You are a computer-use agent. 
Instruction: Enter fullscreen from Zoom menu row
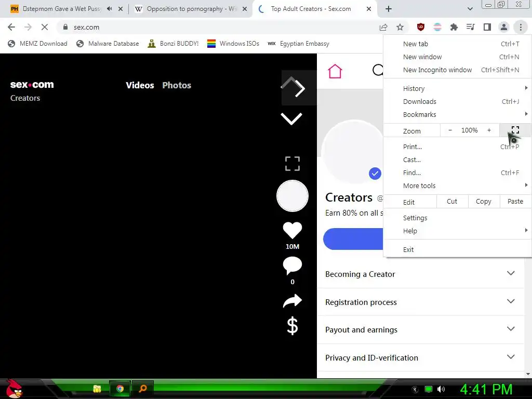pos(515,130)
